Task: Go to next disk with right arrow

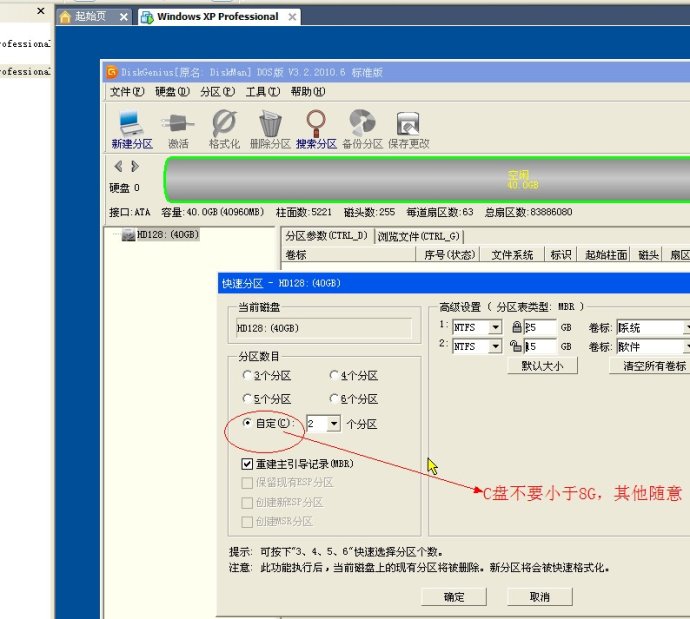Action: click(x=135, y=166)
